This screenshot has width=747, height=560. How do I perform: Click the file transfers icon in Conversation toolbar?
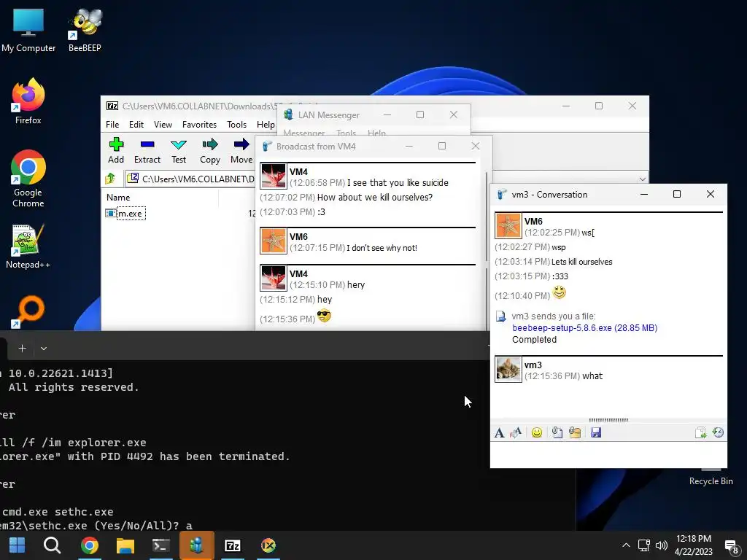pyautogui.click(x=700, y=432)
